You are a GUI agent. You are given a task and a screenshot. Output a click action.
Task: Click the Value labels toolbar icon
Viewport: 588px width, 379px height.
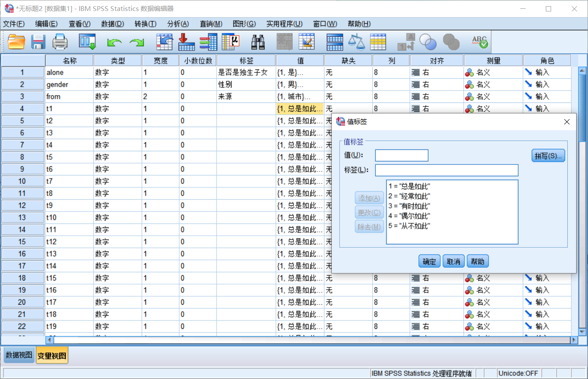(406, 42)
